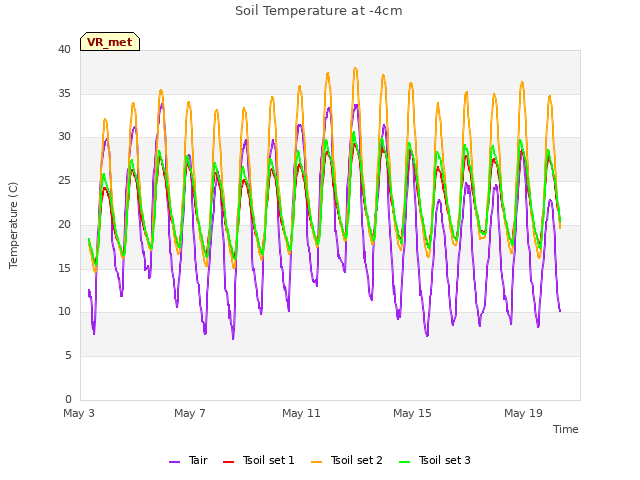Click the May 15 x-axis tick label
This screenshot has height=480, width=640.
point(412,413)
